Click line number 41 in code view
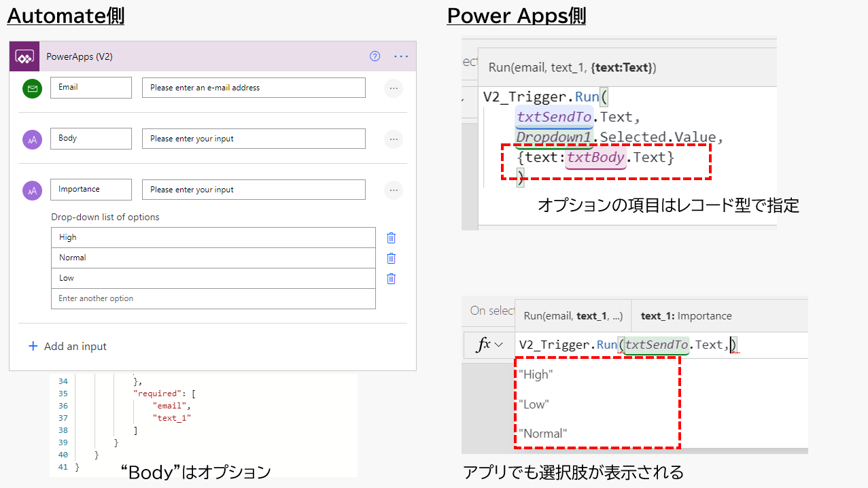The width and height of the screenshot is (868, 488). [63, 467]
